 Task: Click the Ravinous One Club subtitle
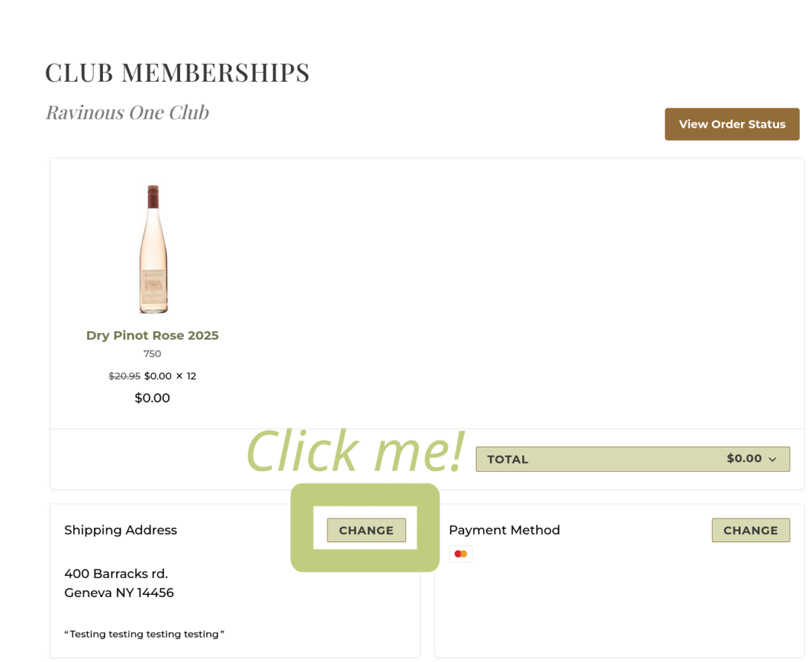click(127, 112)
